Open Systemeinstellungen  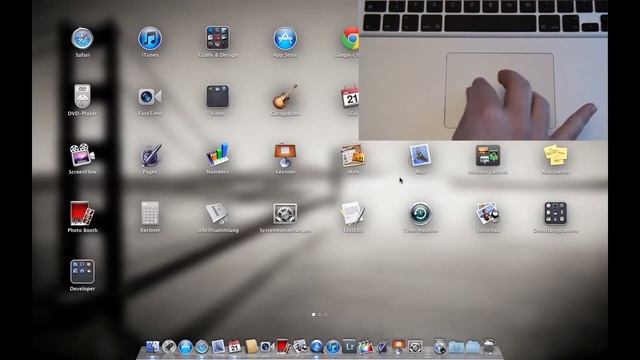285,213
